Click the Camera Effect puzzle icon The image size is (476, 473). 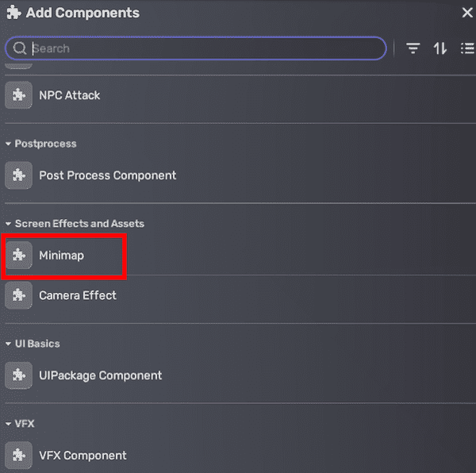[x=18, y=295]
